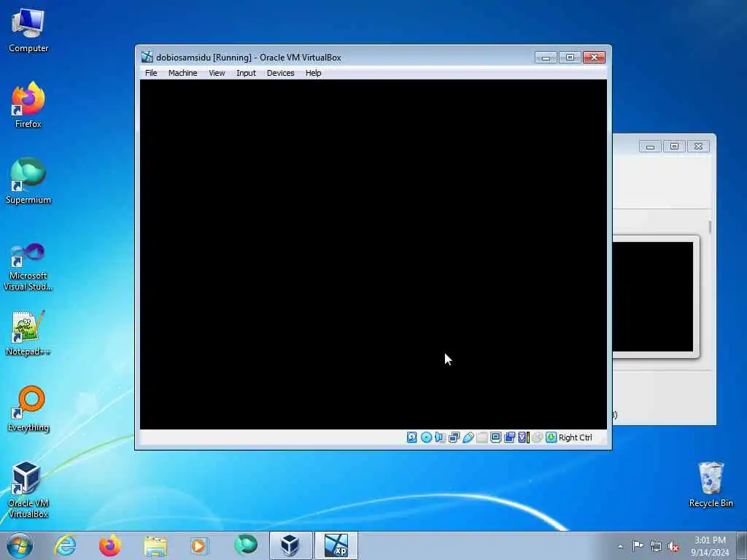Open Windows Media Player from the taskbar

click(x=200, y=545)
